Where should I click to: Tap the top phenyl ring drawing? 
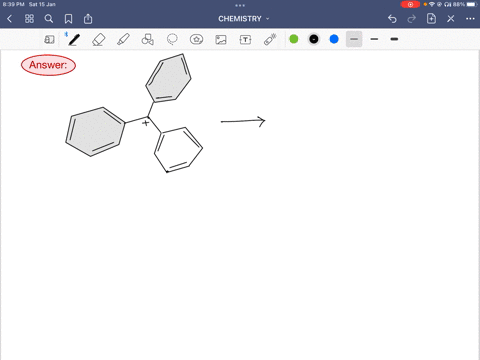[168, 78]
